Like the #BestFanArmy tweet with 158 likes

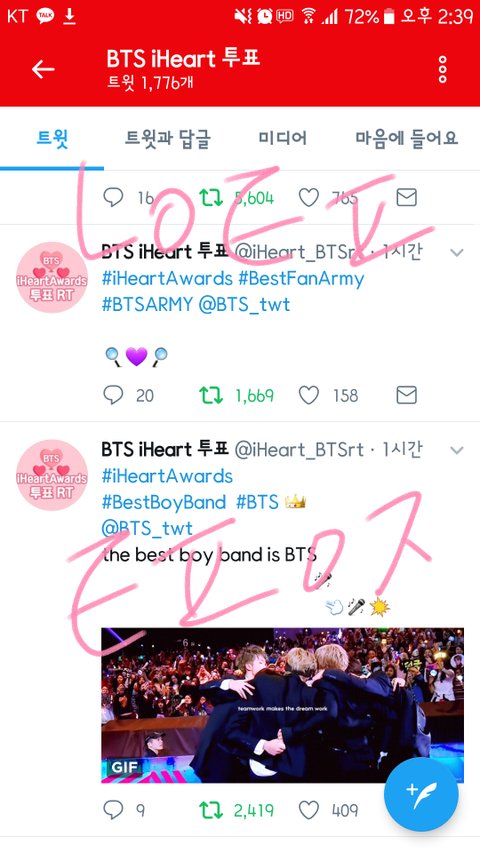(x=309, y=395)
